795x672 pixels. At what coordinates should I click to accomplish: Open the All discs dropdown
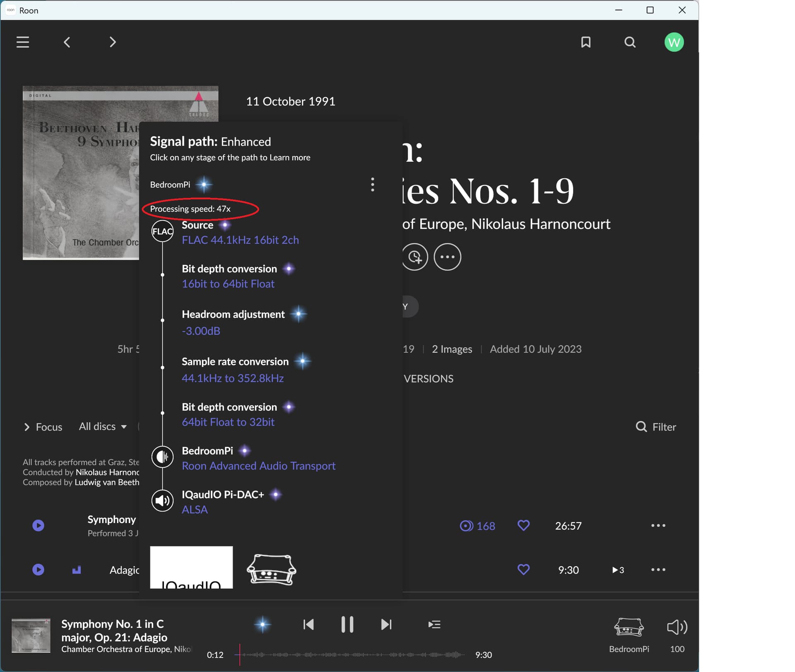[103, 427]
